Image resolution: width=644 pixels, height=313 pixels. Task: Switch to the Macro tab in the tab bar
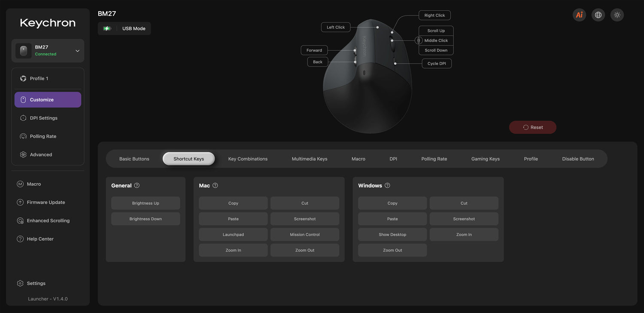[x=358, y=159]
